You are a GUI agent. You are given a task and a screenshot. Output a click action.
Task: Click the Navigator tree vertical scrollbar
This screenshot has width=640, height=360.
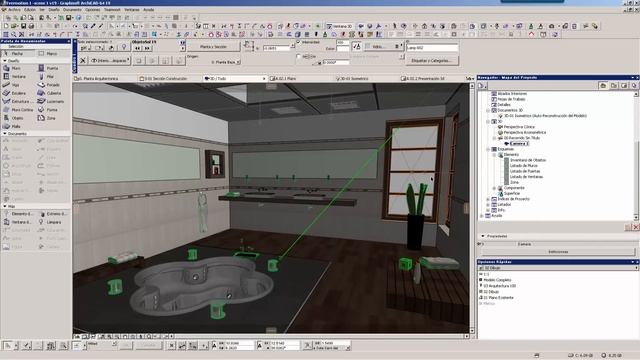(636, 156)
